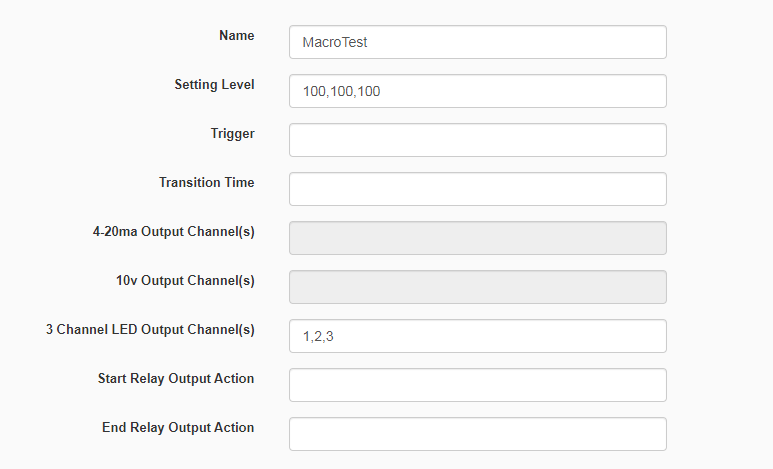Click the "4-20ma Output Channel(s)" label
This screenshot has width=773, height=469.
tap(174, 231)
